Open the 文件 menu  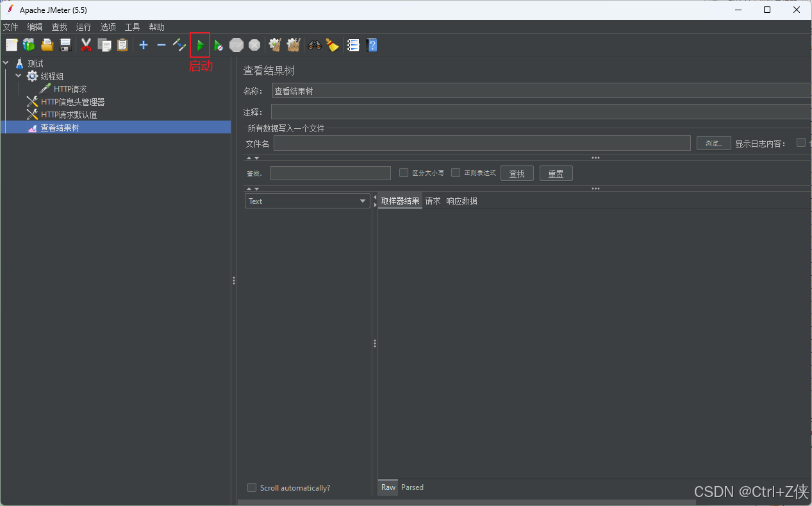tap(11, 27)
